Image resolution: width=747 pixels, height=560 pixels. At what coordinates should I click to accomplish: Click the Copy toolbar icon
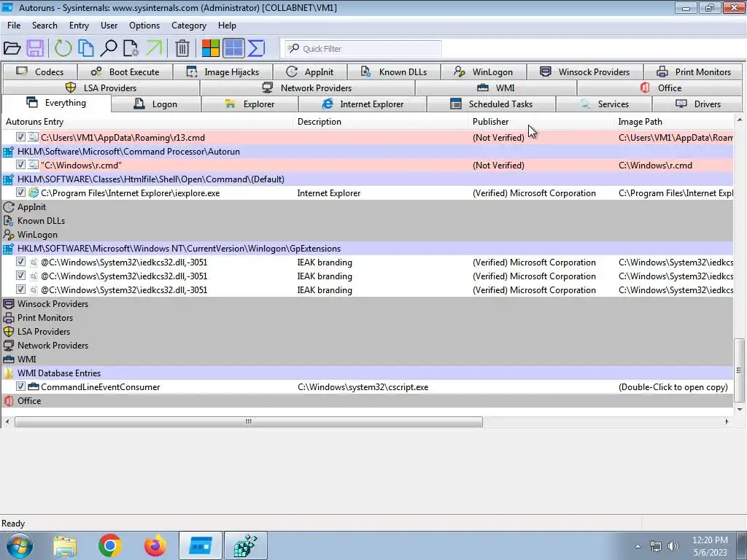pos(86,49)
